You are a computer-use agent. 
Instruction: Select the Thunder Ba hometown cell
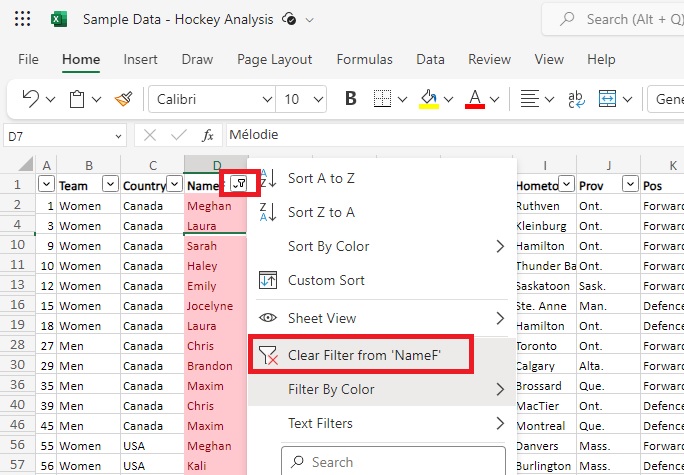[546, 266]
